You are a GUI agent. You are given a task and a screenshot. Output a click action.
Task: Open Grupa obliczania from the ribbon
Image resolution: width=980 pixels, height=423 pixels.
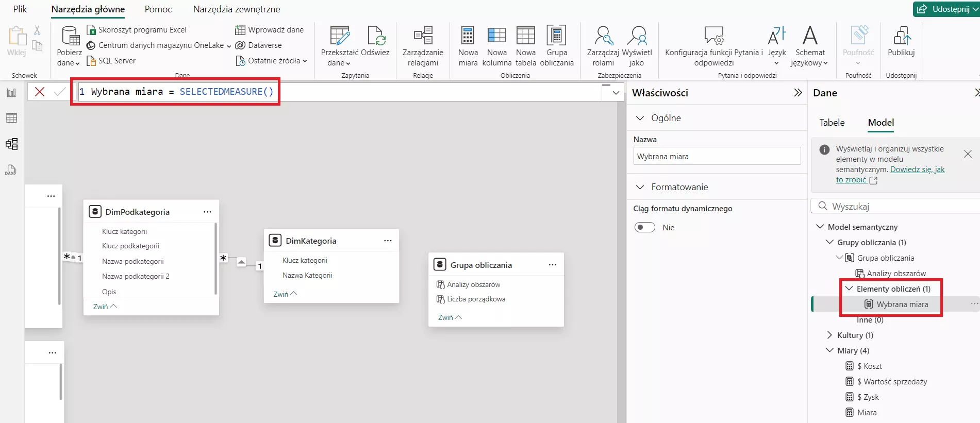tap(556, 36)
